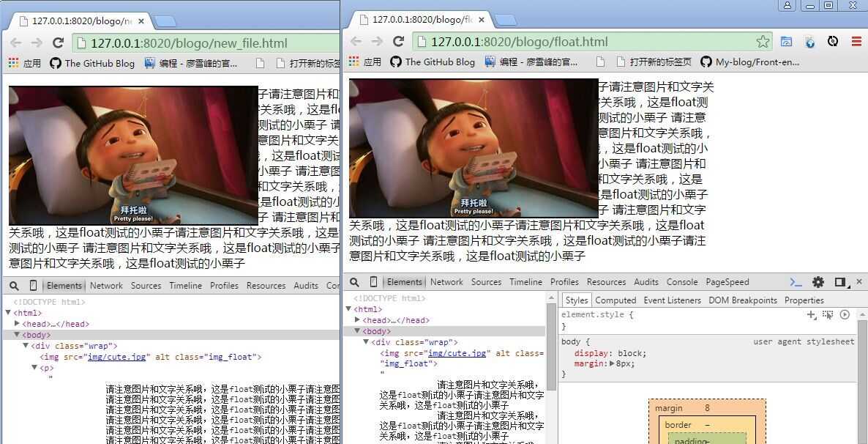Switch to Audits tab in right DevTools
Screen dimensions: 868x444
click(646, 282)
